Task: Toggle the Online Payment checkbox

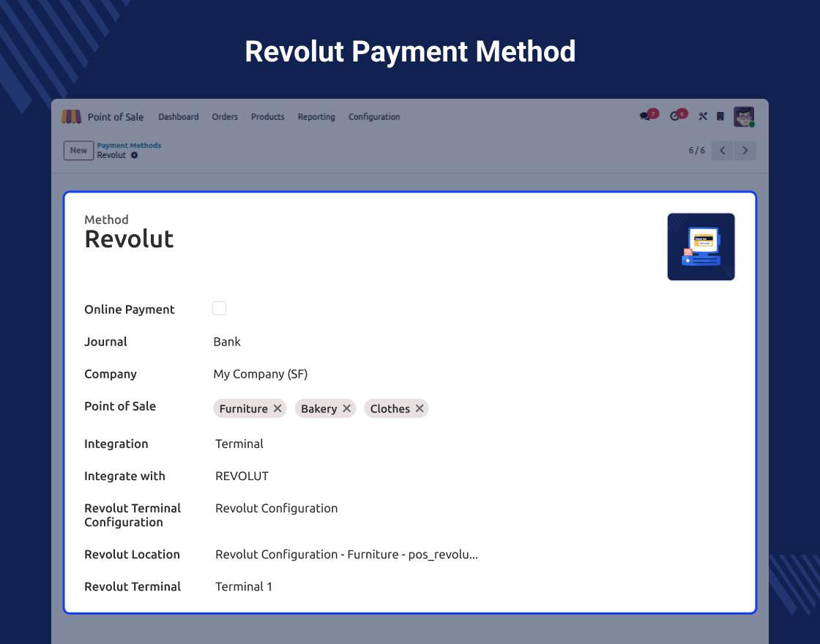Action: click(x=219, y=308)
